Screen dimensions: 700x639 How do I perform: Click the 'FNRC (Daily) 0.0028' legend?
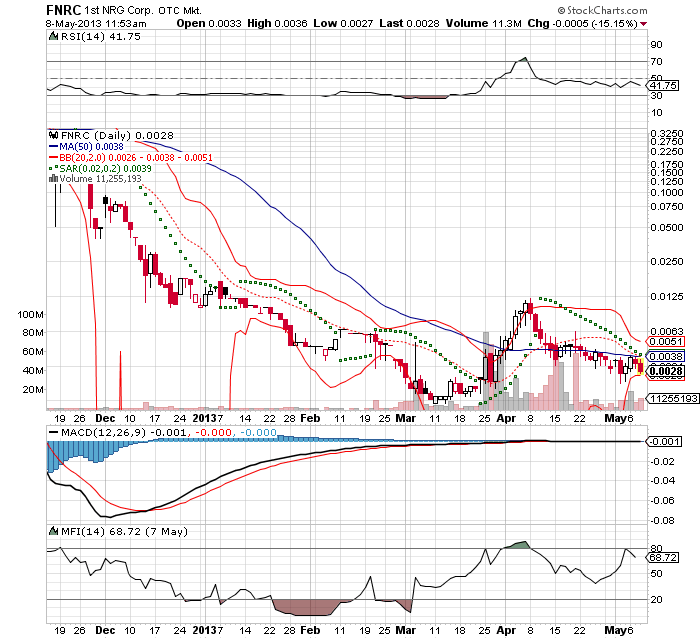click(117, 135)
